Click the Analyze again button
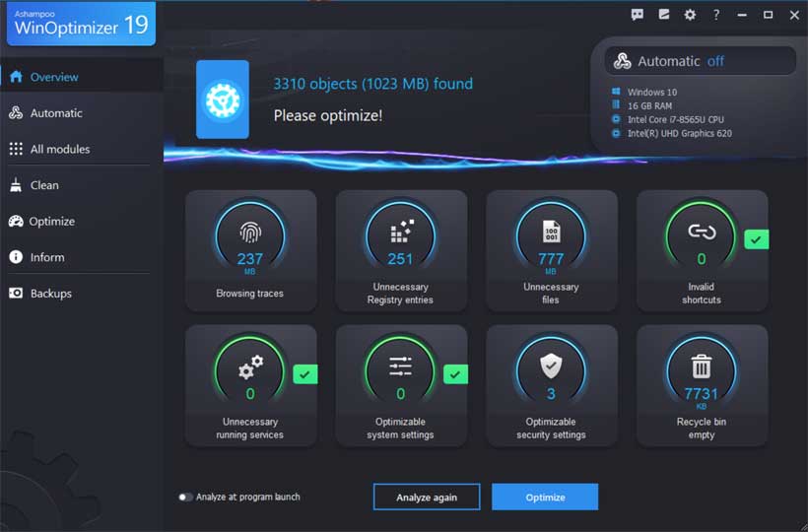Screen dimensions: 808x532 tap(427, 497)
